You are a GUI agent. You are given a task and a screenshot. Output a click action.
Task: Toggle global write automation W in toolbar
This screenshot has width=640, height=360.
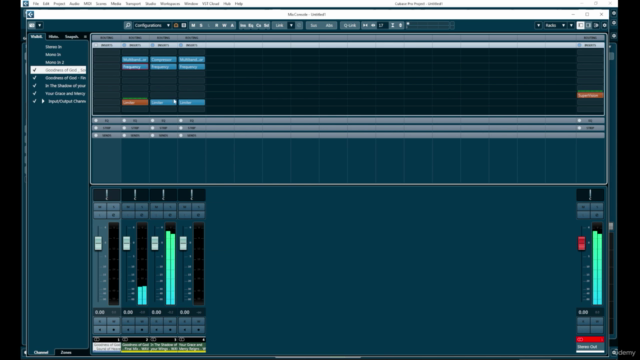224,25
